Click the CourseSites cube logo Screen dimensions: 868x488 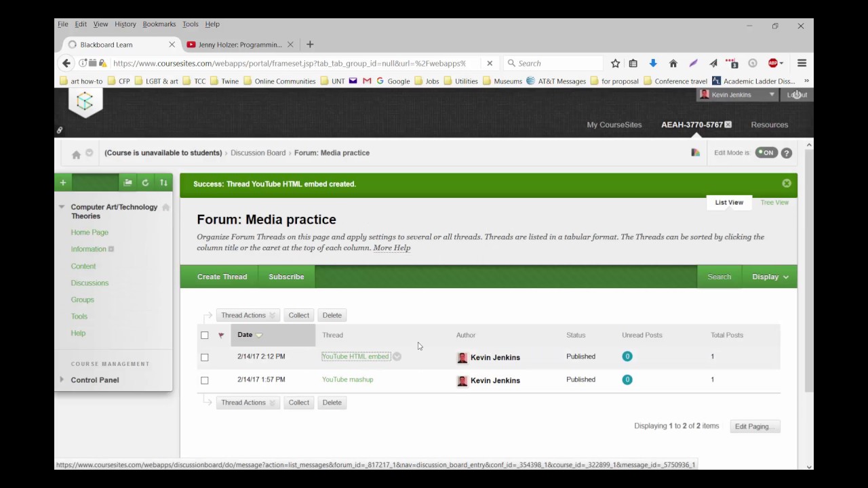85,102
